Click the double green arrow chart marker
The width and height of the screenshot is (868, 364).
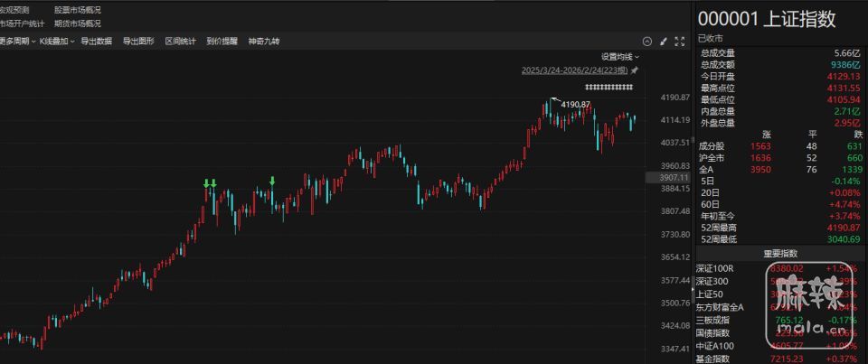[210, 183]
